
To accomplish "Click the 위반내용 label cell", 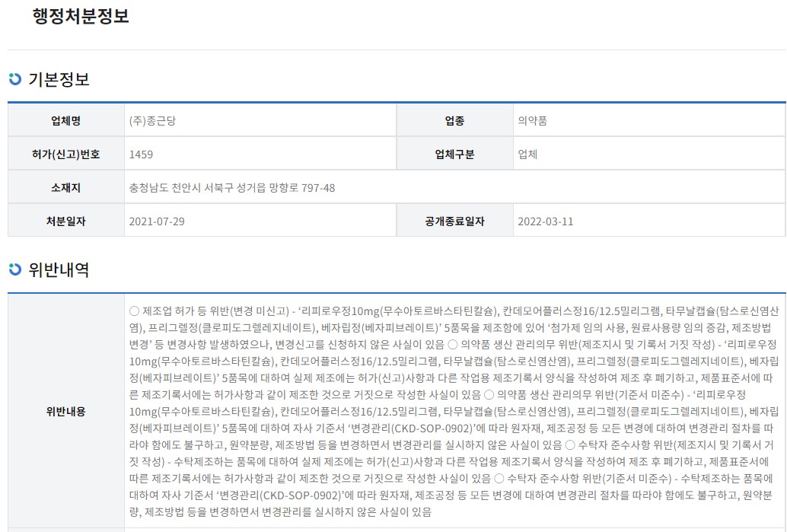I will (x=66, y=411).
